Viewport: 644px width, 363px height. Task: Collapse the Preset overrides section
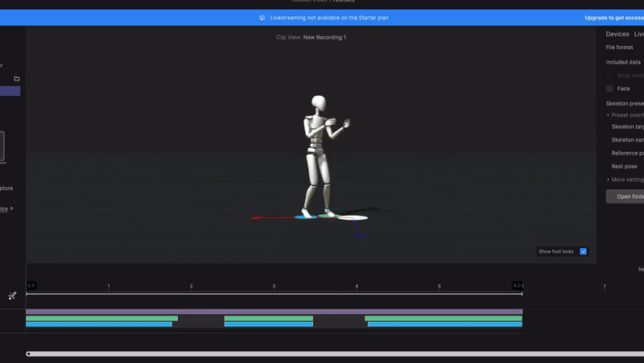pos(608,115)
